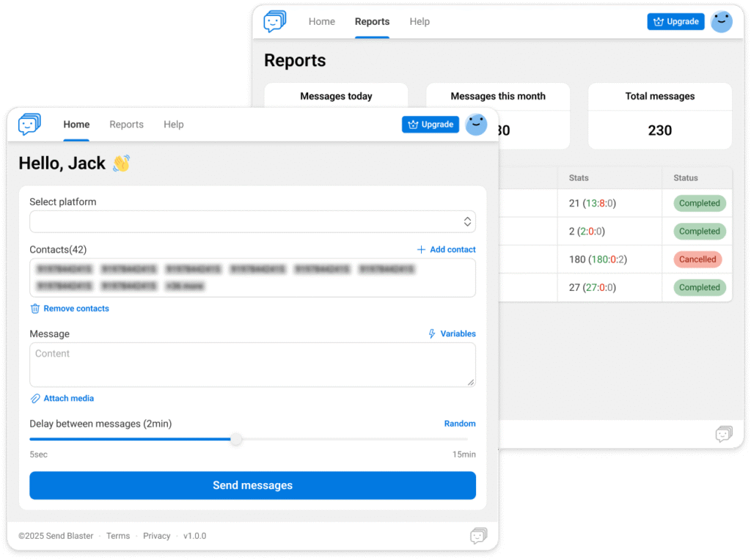Viewport: 751px width, 560px height.
Task: Click the Select platform chevron arrows
Action: click(x=467, y=221)
